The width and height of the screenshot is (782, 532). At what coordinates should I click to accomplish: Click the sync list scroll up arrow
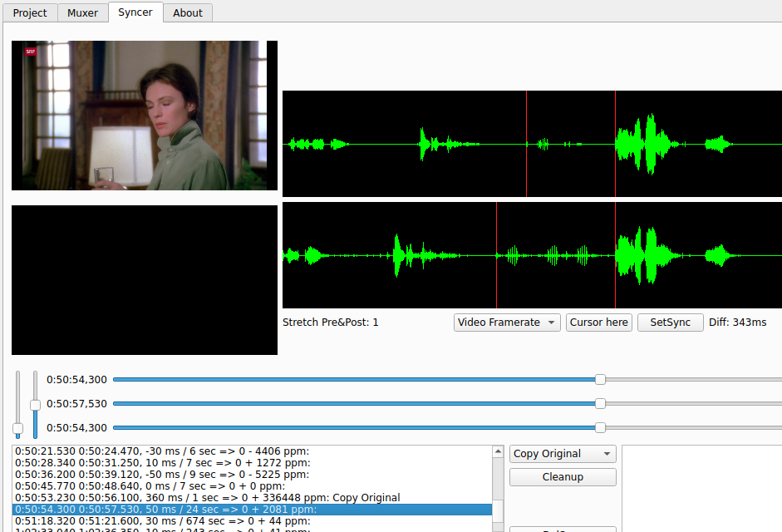pos(498,451)
